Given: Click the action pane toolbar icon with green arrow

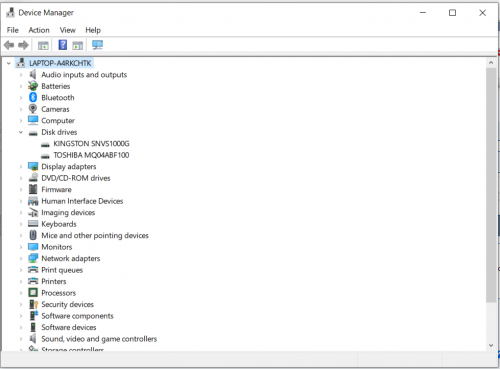Looking at the screenshot, I should [77, 45].
